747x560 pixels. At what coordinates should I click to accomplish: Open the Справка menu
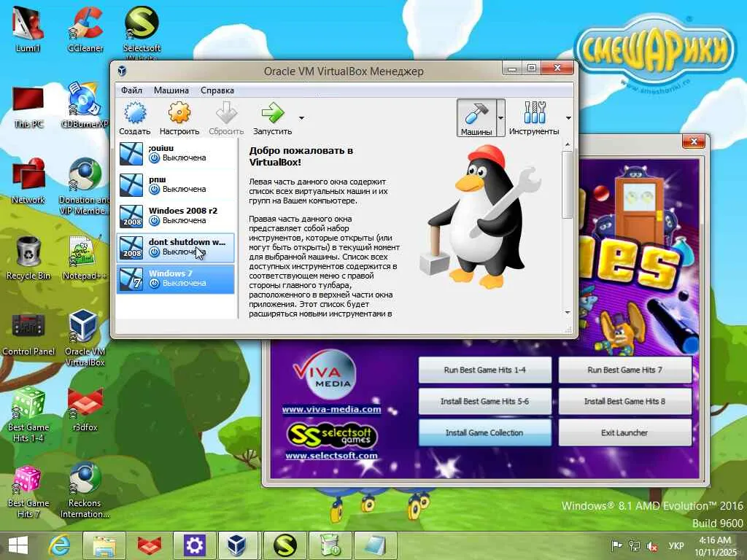[x=217, y=90]
